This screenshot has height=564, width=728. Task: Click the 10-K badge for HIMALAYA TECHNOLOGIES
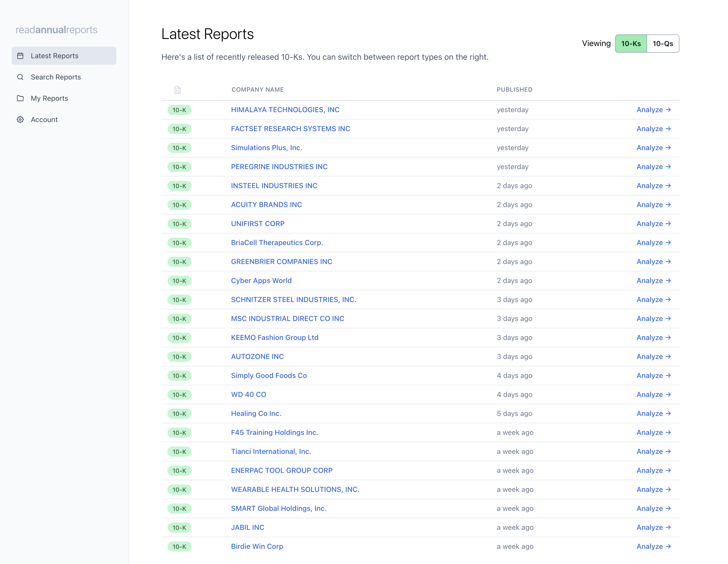pyautogui.click(x=179, y=110)
